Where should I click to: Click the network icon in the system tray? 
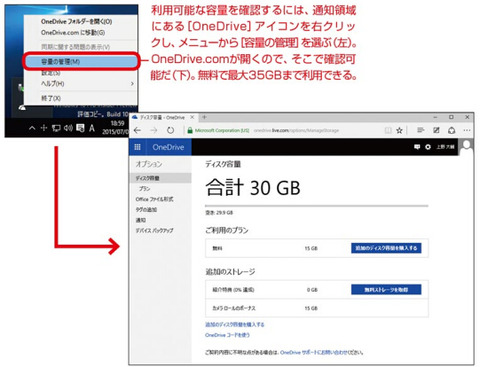[56, 128]
